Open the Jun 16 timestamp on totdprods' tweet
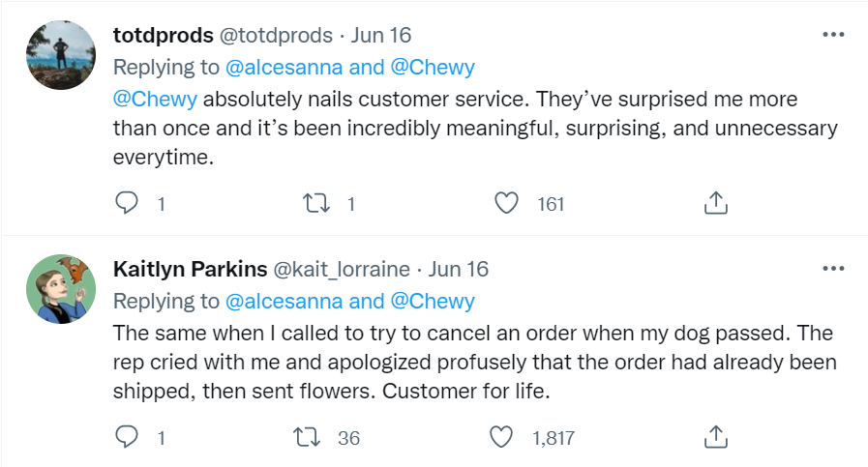This screenshot has height=467, width=868. click(x=380, y=36)
